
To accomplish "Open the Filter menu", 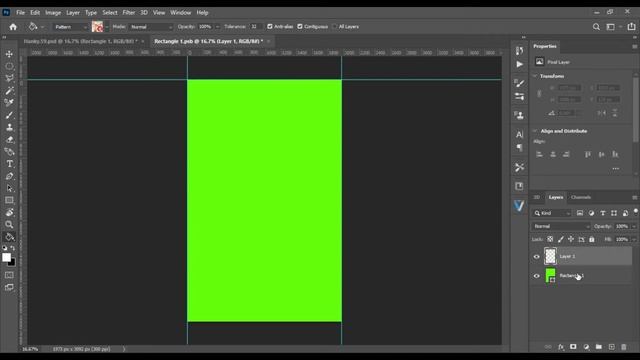I will pyautogui.click(x=129, y=13).
